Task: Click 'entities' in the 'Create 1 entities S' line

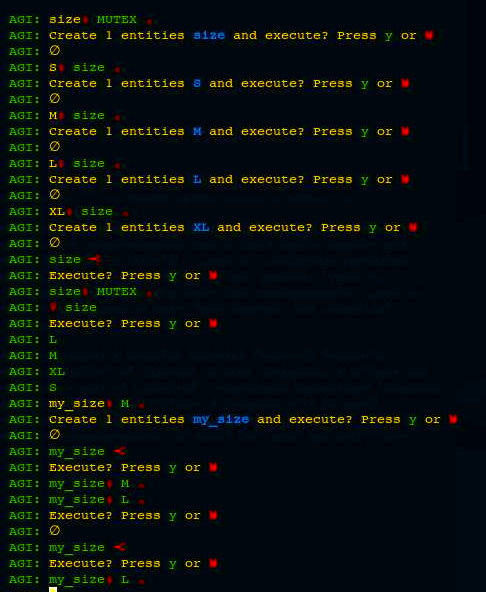Action: pyautogui.click(x=153, y=83)
